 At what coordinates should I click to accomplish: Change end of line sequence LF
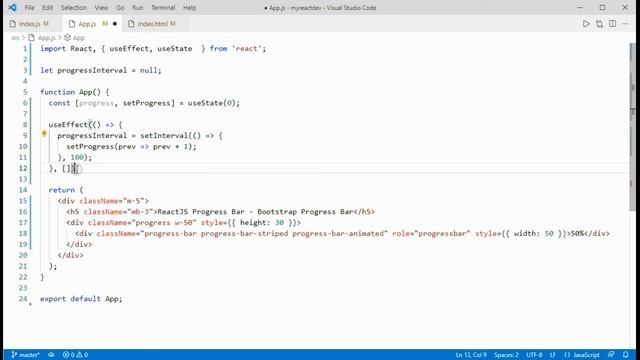[553, 355]
